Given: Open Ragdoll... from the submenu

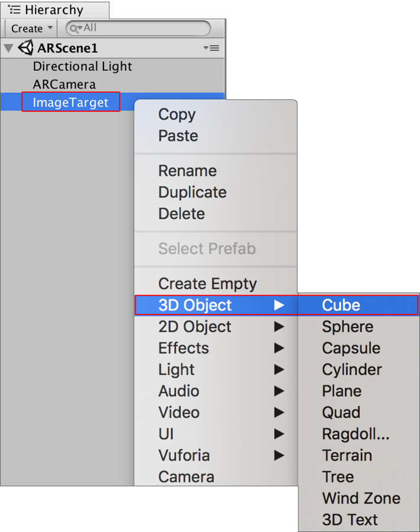Looking at the screenshot, I should (x=359, y=434).
